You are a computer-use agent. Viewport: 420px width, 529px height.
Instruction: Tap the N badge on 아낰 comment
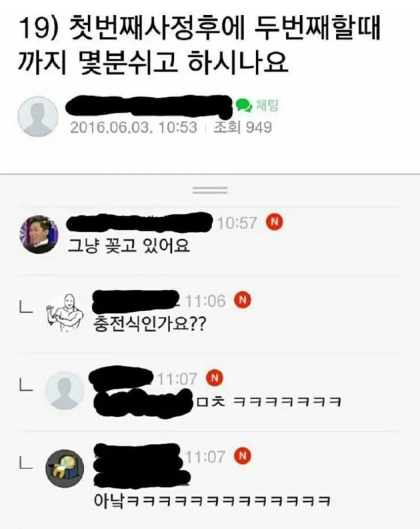tap(243, 456)
